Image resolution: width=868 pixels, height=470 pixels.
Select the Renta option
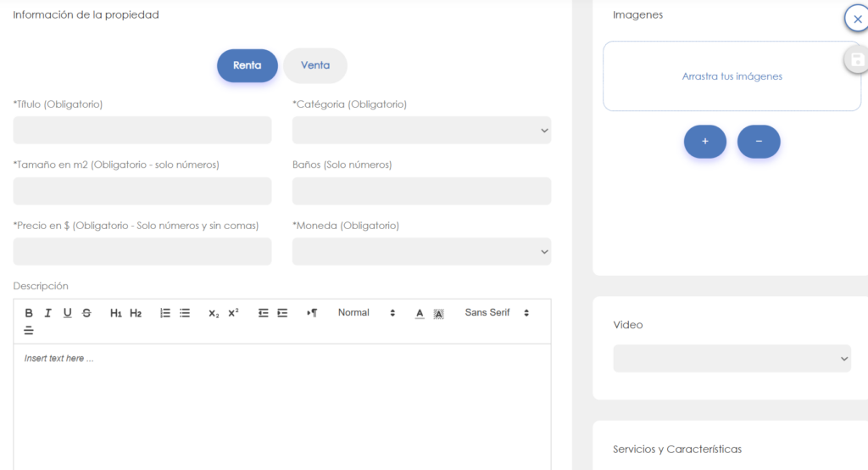coord(247,65)
